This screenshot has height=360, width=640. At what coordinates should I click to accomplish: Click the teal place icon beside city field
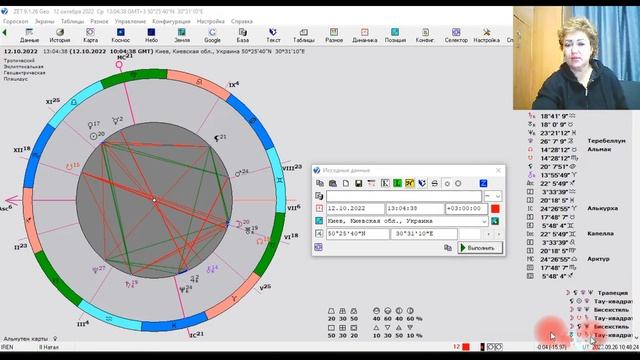pos(319,221)
